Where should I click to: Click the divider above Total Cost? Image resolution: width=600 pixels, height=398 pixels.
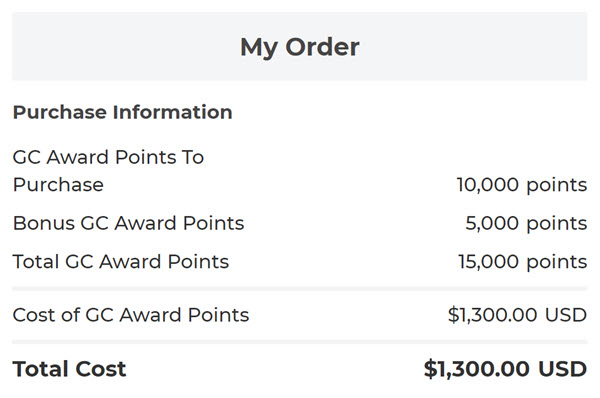click(x=300, y=342)
